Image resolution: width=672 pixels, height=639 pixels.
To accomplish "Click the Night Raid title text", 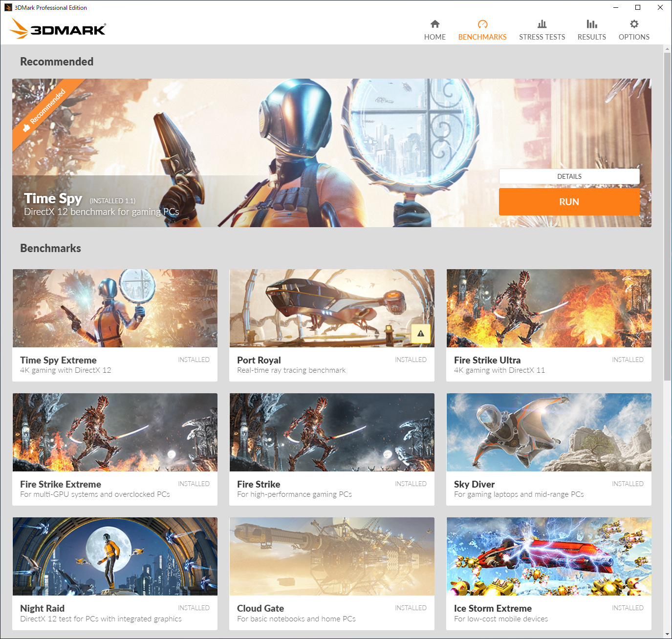I will (x=43, y=608).
